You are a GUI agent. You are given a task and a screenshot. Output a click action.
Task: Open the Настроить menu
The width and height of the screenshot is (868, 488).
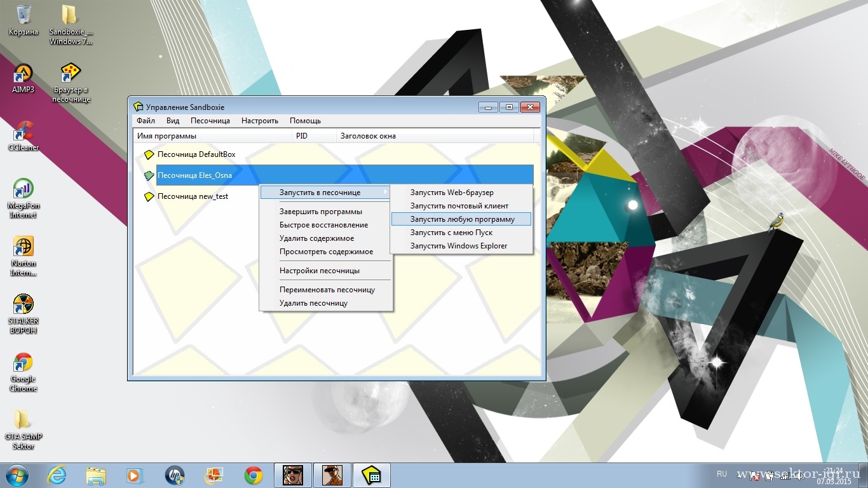tap(260, 121)
